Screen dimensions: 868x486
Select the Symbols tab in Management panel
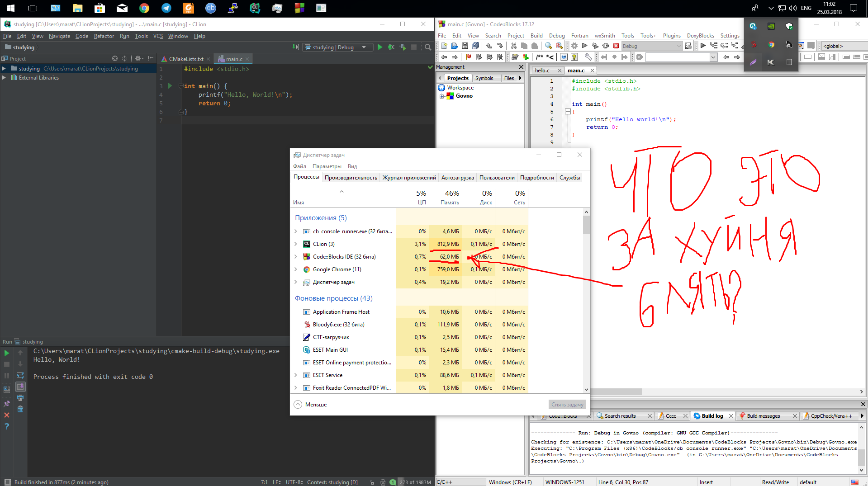click(484, 78)
